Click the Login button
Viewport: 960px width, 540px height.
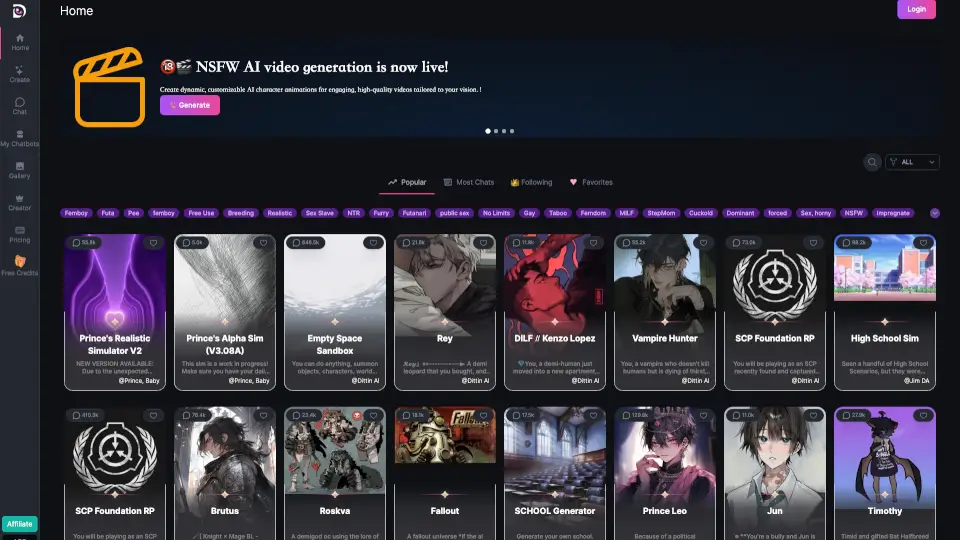916,9
